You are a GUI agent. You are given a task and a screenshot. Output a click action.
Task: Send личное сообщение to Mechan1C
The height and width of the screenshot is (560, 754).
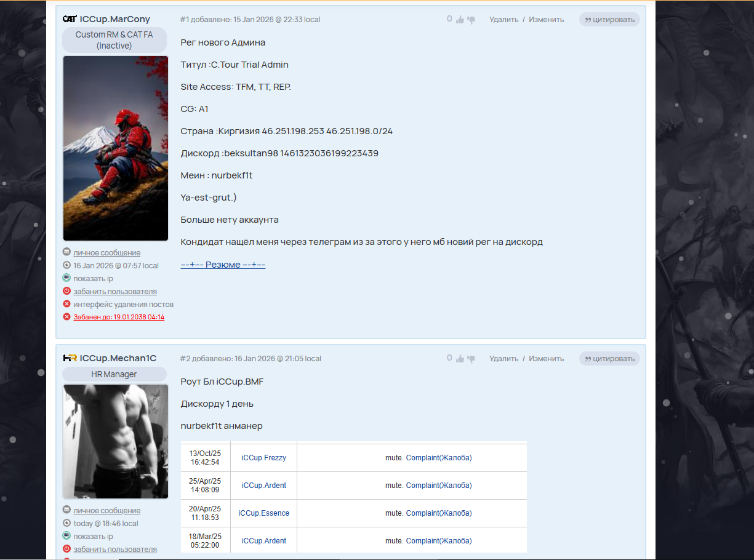[x=106, y=511]
